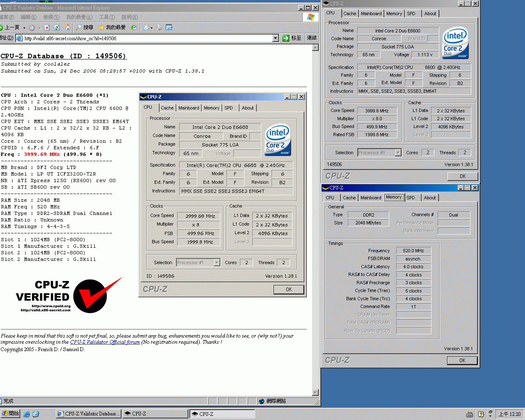Click the keyboard icon in the system tray
The width and height of the screenshot is (525, 420).
coord(470,414)
